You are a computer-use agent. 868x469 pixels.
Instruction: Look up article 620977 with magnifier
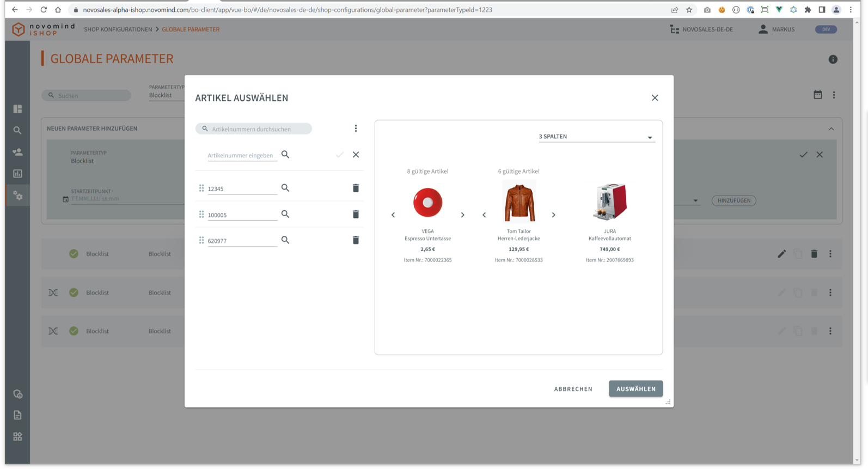(x=285, y=240)
